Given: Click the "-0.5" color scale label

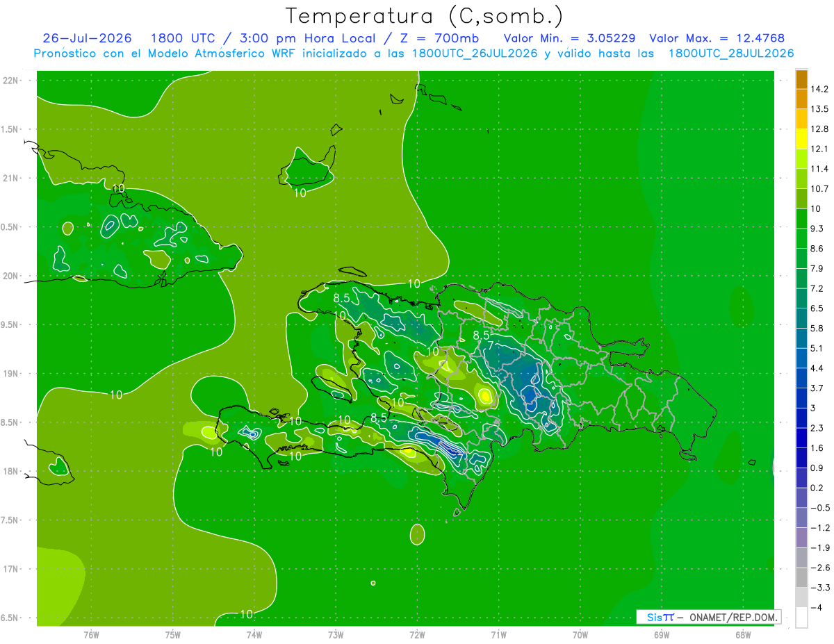Looking at the screenshot, I should coord(821,508).
